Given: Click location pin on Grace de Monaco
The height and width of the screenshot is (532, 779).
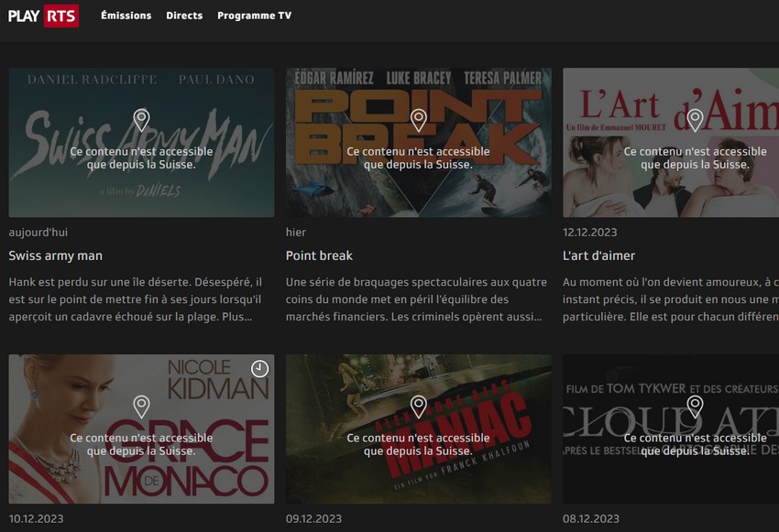Looking at the screenshot, I should tap(141, 407).
